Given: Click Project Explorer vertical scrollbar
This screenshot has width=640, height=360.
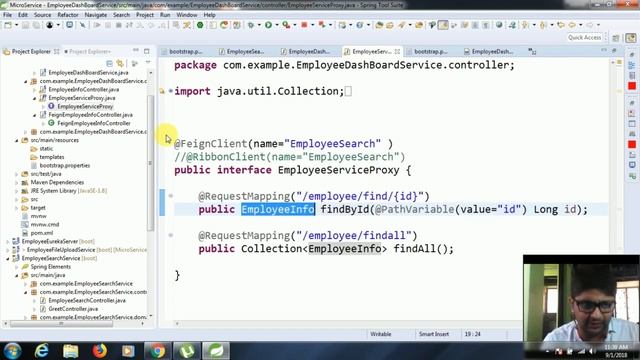Looking at the screenshot, I should [151, 163].
